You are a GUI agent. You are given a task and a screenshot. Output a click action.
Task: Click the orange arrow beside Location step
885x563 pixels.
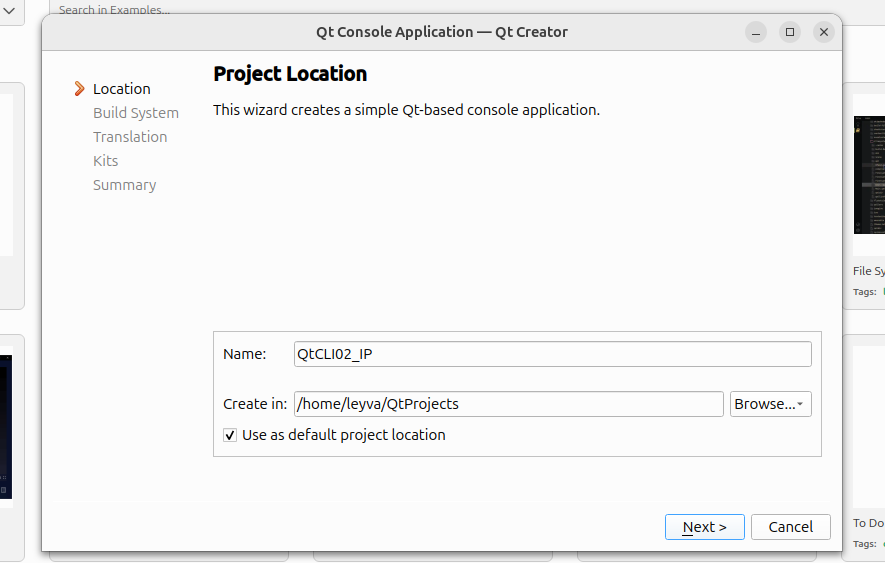[79, 89]
